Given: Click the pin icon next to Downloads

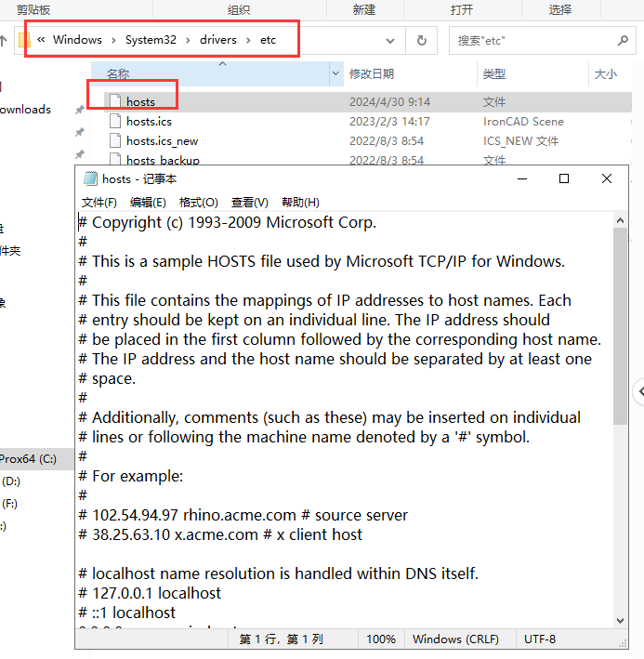Looking at the screenshot, I should point(80,110).
